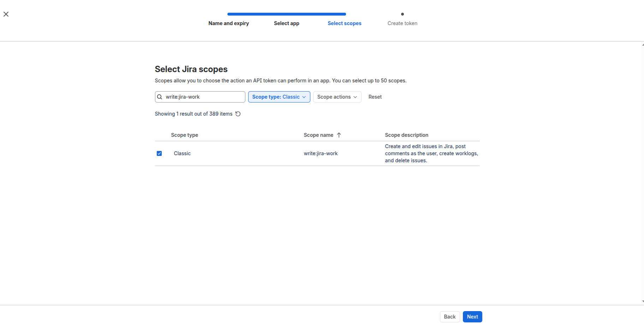Click the Select Jira scopes heading
This screenshot has width=644, height=327.
coord(191,69)
